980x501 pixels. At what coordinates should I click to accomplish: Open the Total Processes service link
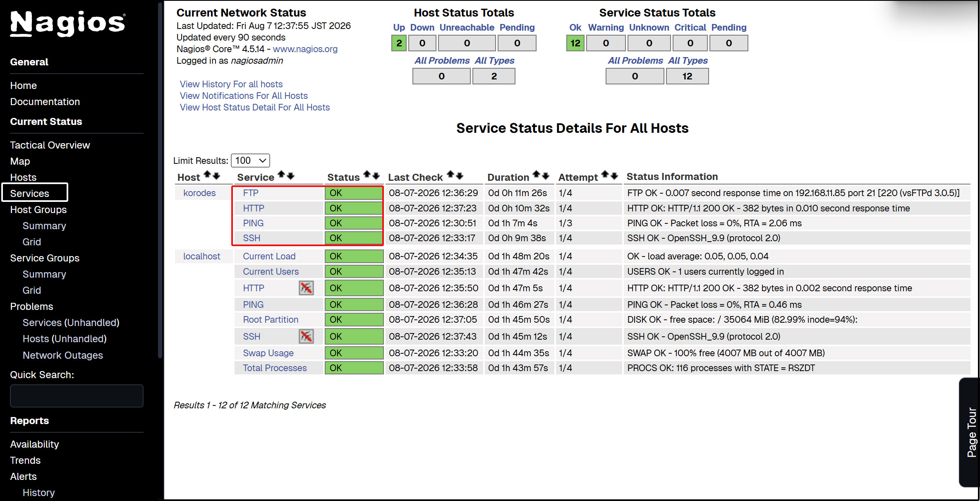pyautogui.click(x=275, y=368)
